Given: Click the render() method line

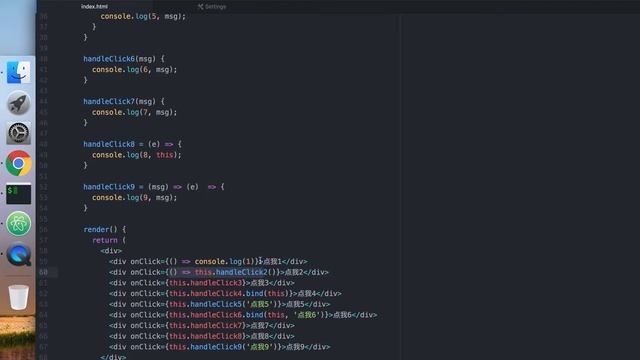Looking at the screenshot, I should pos(105,229).
